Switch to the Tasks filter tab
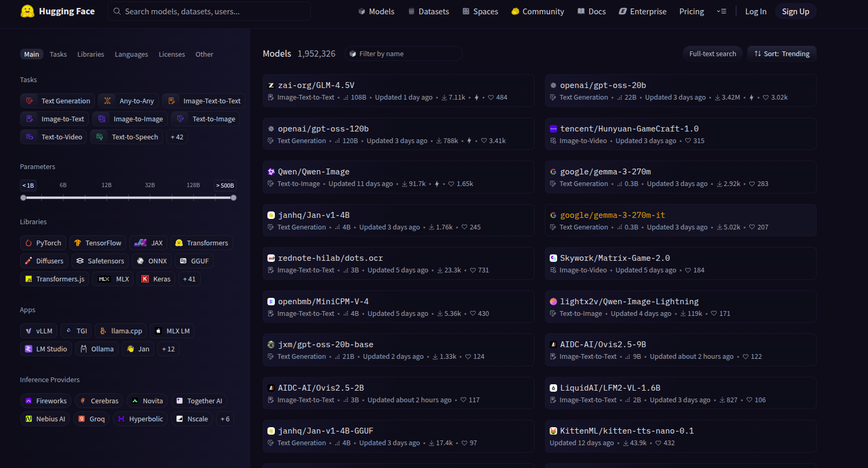The width and height of the screenshot is (868, 468). pos(58,54)
